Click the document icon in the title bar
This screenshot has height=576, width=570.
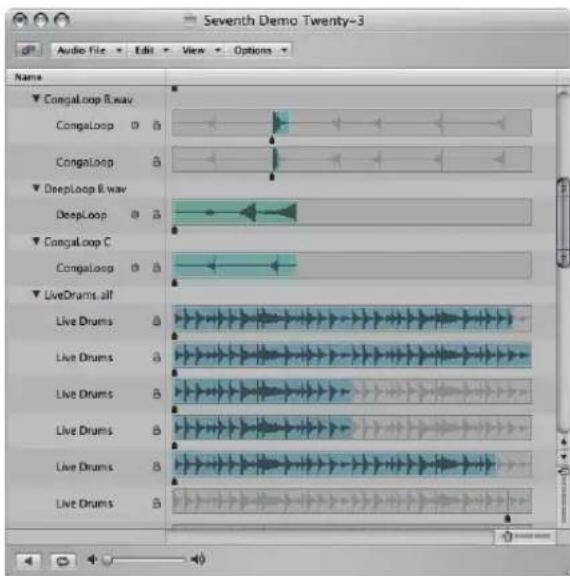pos(190,20)
